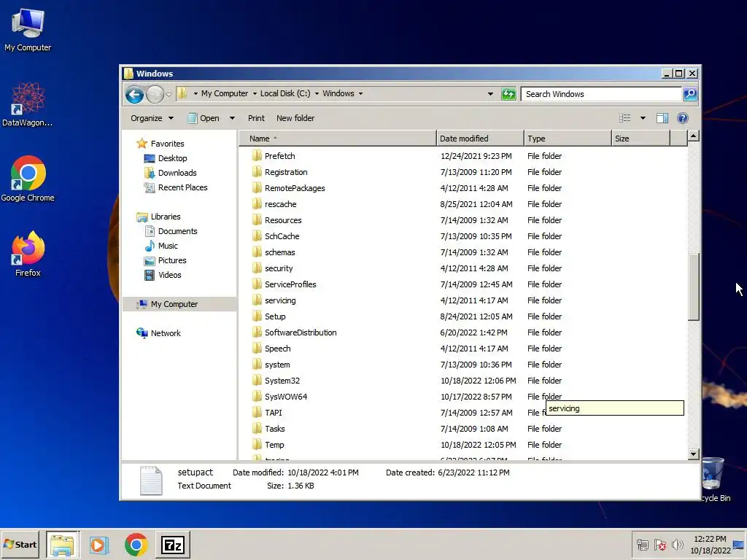Sort by Size column header
This screenshot has height=560, width=747.
pyautogui.click(x=640, y=139)
